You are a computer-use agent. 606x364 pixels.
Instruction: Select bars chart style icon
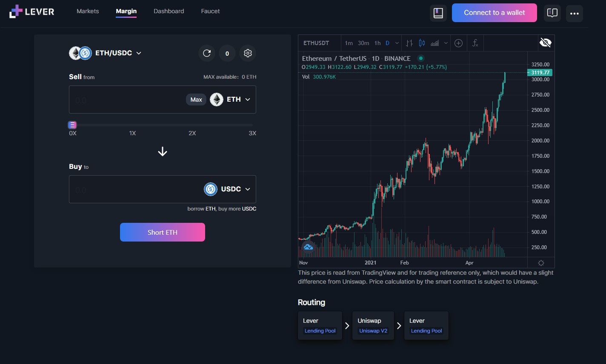(409, 43)
